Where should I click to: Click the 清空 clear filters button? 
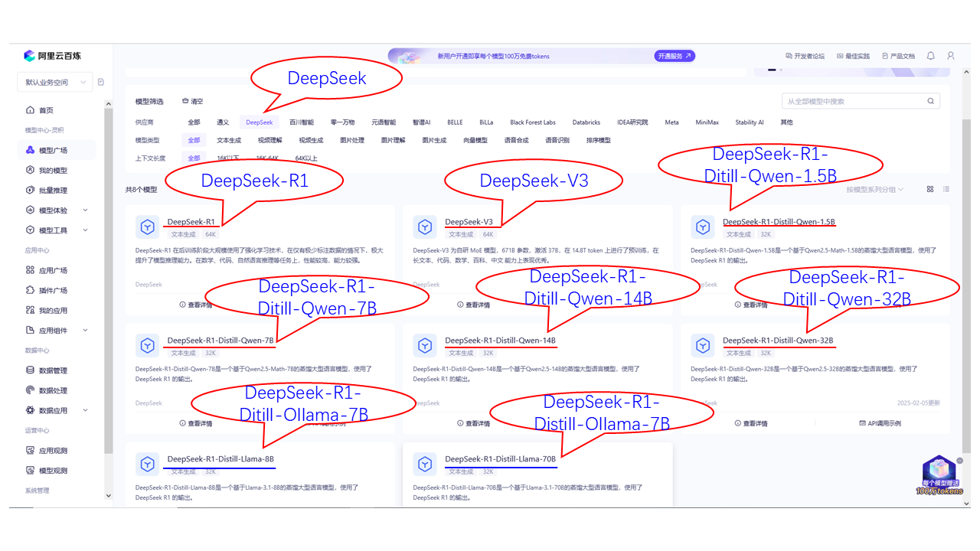click(193, 101)
